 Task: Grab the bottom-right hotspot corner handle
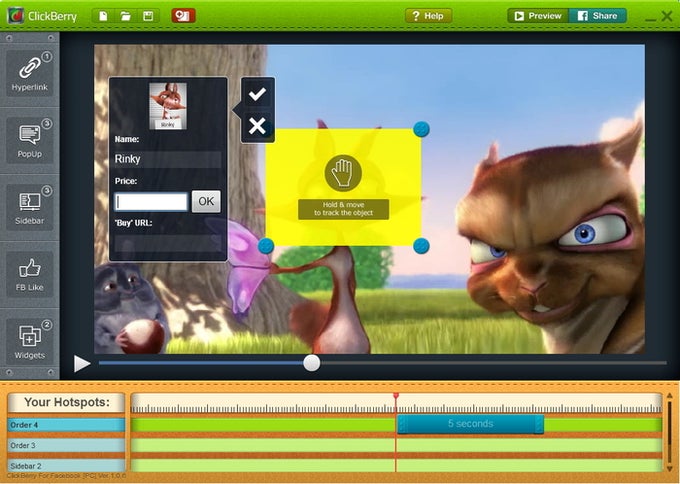click(x=421, y=246)
